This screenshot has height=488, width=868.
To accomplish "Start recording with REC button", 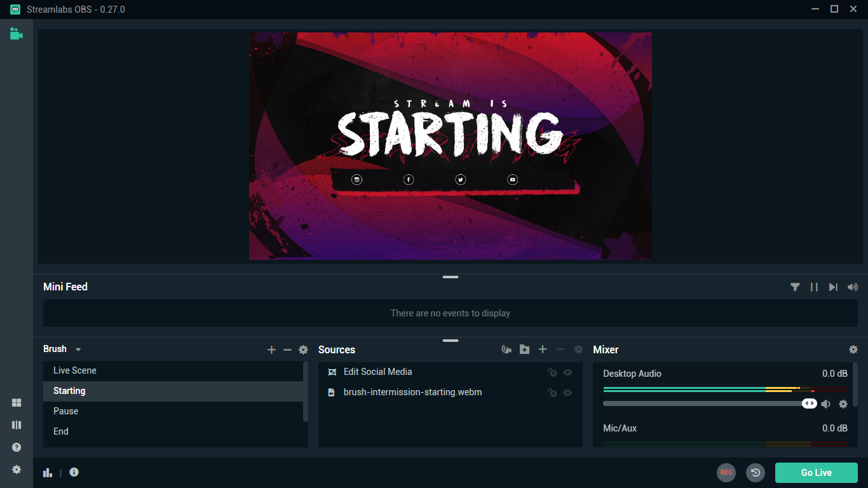I will click(x=726, y=472).
